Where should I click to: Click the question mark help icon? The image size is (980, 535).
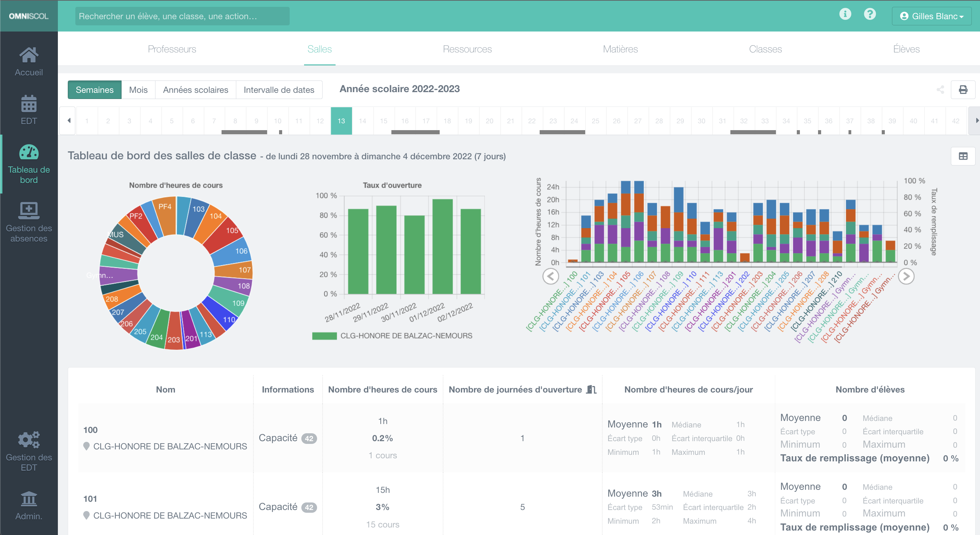click(870, 14)
